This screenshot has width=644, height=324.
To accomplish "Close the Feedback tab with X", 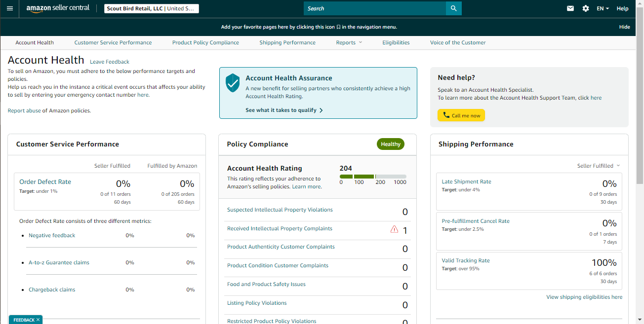I will [x=38, y=320].
